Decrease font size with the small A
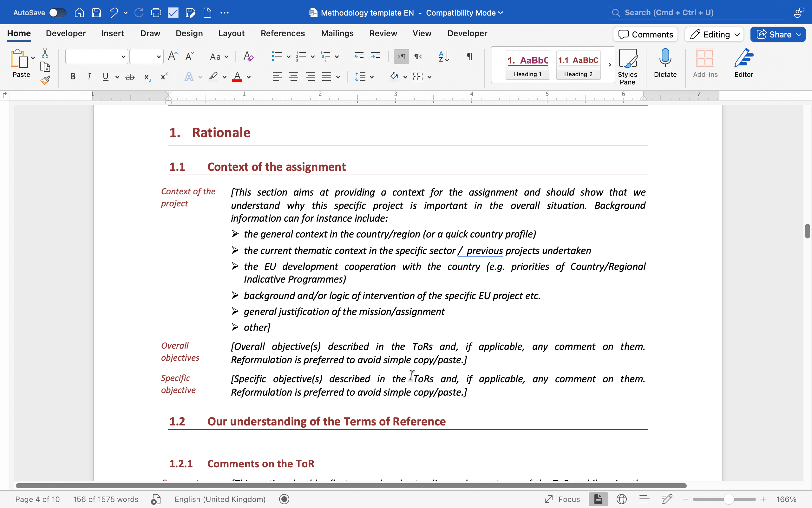Screen dimensions: 812x508 (x=190, y=56)
